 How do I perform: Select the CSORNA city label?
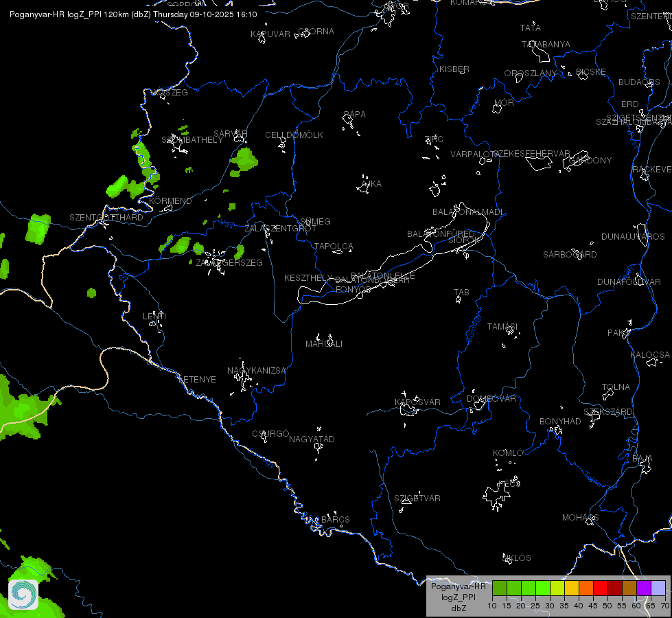(316, 32)
